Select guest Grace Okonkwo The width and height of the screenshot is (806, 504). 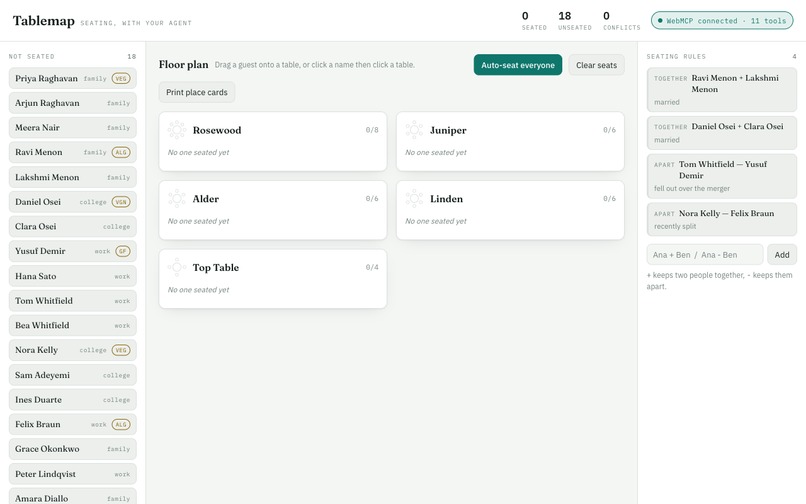(72, 449)
